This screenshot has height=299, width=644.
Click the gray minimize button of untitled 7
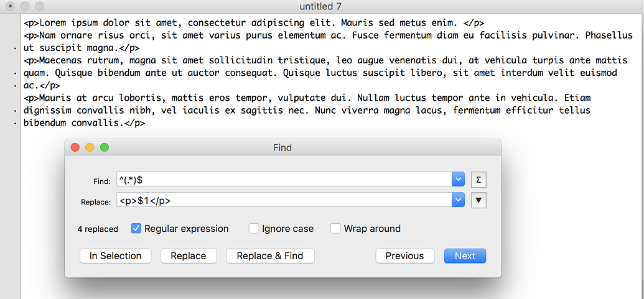[x=25, y=6]
